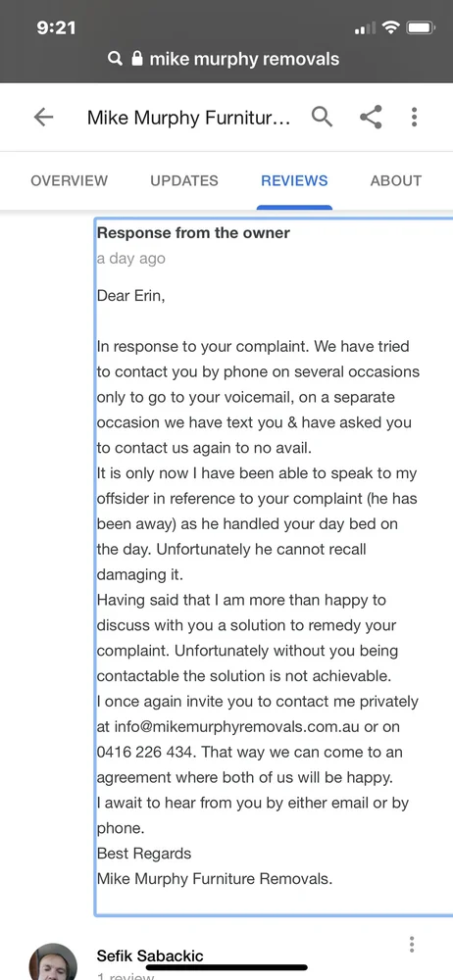Tap the address bar search glass icon
Screen dimensions: 453x980
click(x=115, y=60)
